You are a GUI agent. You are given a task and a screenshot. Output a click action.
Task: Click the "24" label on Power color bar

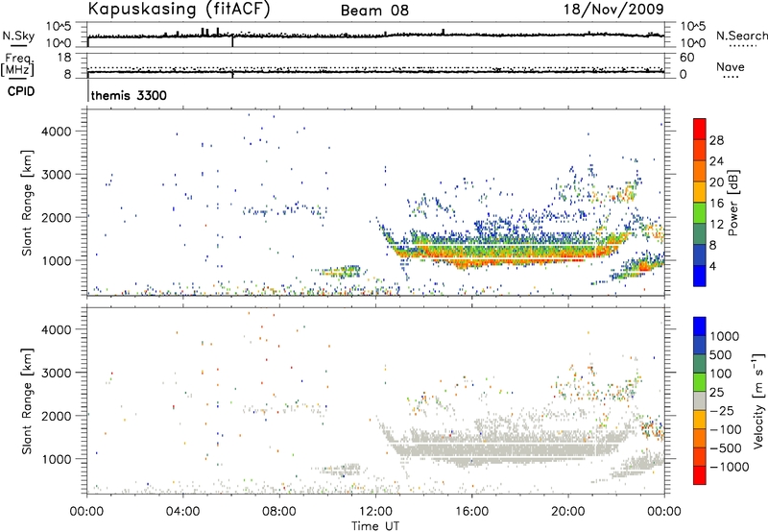click(716, 161)
